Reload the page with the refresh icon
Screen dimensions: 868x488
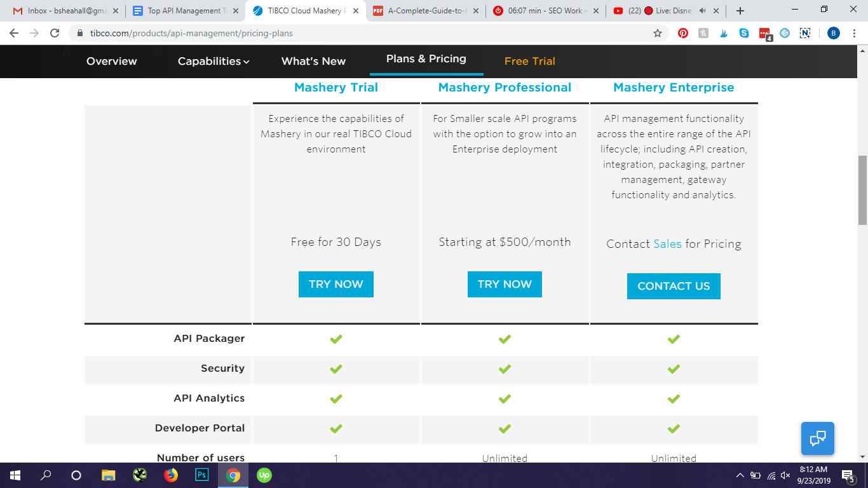click(x=55, y=33)
